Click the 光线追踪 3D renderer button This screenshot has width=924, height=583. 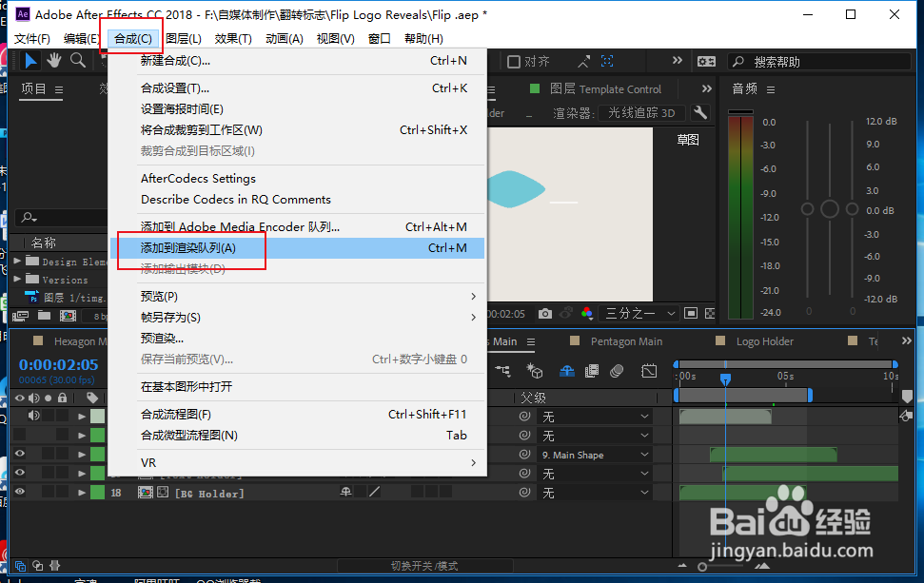click(641, 112)
